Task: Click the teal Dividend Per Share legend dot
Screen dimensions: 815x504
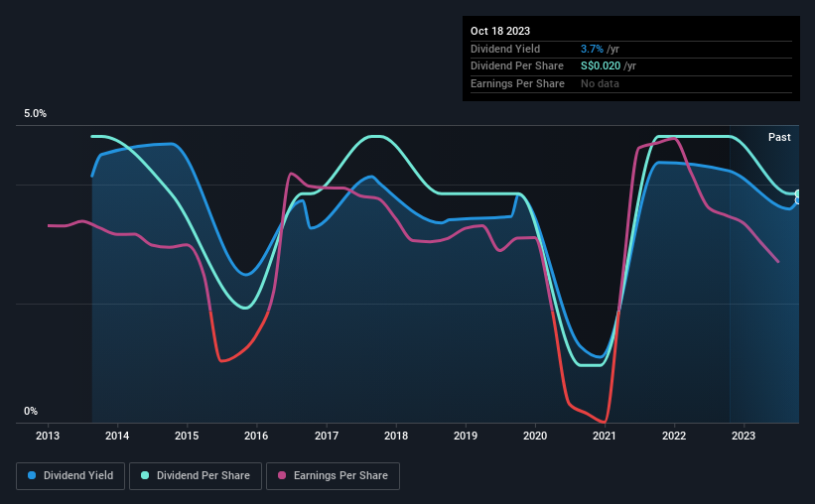Action: click(145, 475)
